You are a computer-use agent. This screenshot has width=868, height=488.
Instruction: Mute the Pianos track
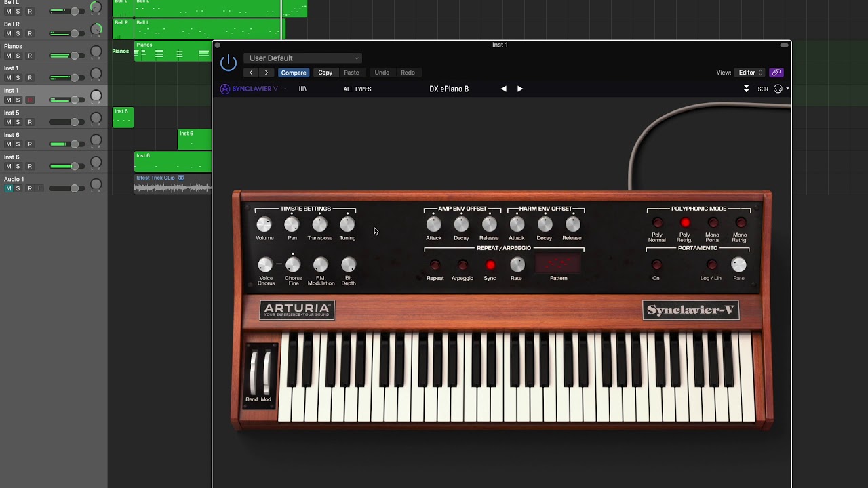point(9,56)
